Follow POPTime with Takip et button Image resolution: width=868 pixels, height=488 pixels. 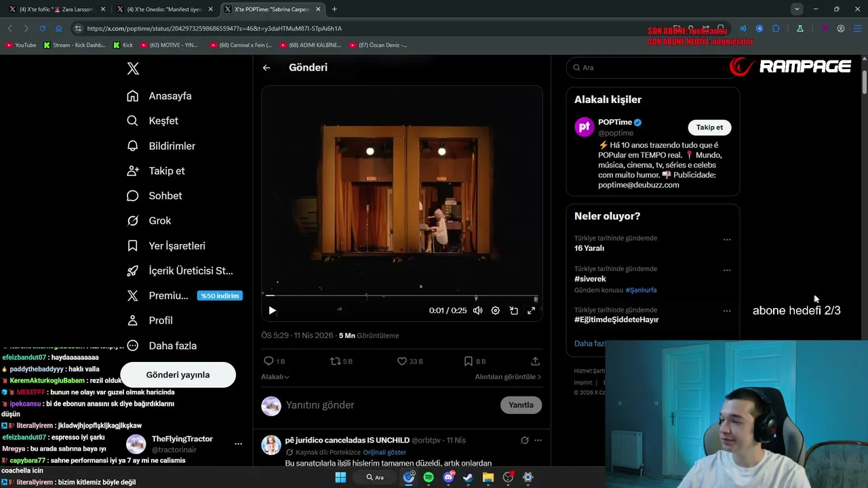coord(709,127)
